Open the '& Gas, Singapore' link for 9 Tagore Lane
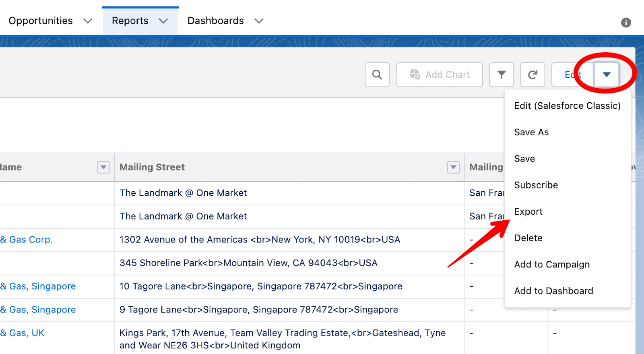Screen dimensions: 644x354 [38, 310]
